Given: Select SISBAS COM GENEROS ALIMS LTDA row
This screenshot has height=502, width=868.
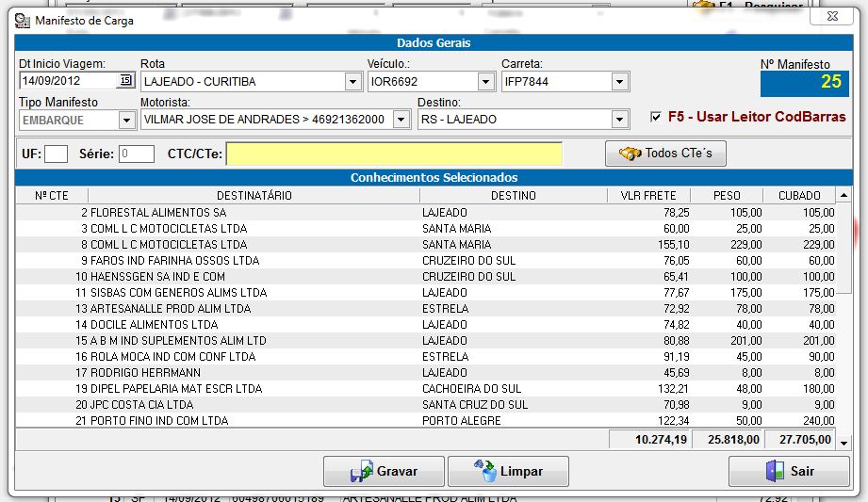Looking at the screenshot, I should coord(426,293).
